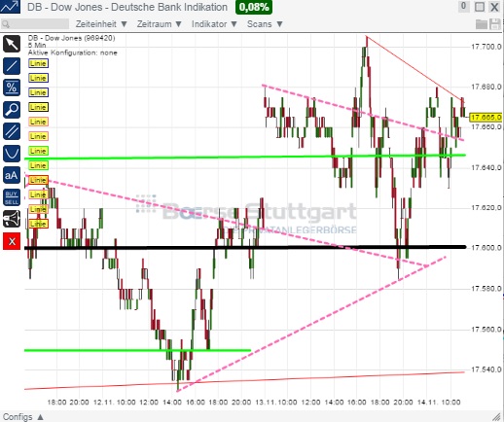This screenshot has width=504, height=422.
Task: Select the bottommost Linie label
Action: point(38,224)
